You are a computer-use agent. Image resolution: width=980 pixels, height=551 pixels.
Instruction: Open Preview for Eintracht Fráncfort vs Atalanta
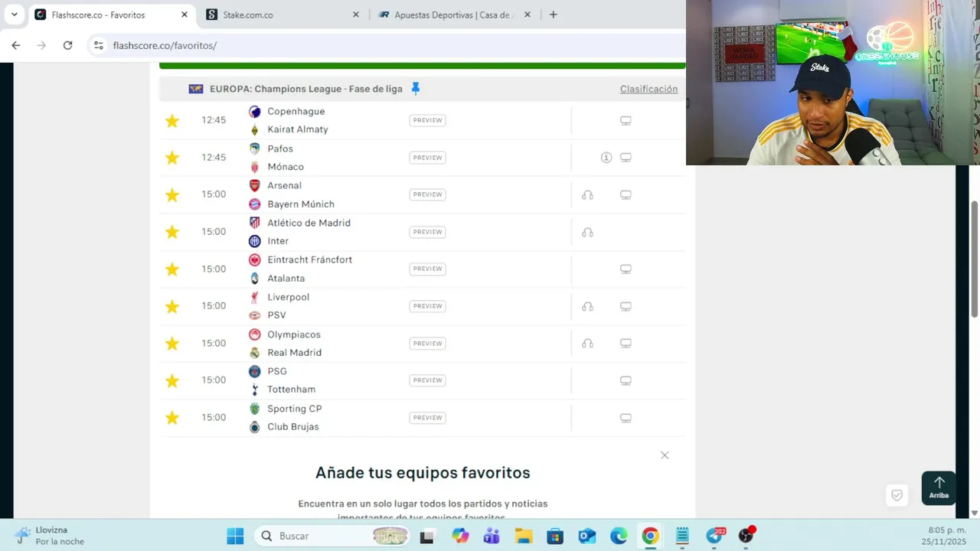click(x=427, y=269)
